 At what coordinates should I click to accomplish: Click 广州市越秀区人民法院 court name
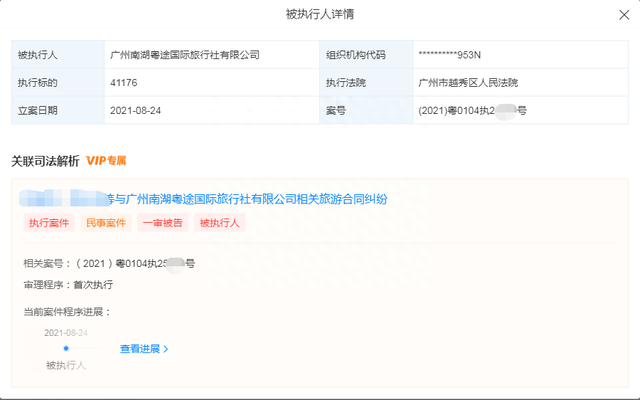tap(468, 83)
